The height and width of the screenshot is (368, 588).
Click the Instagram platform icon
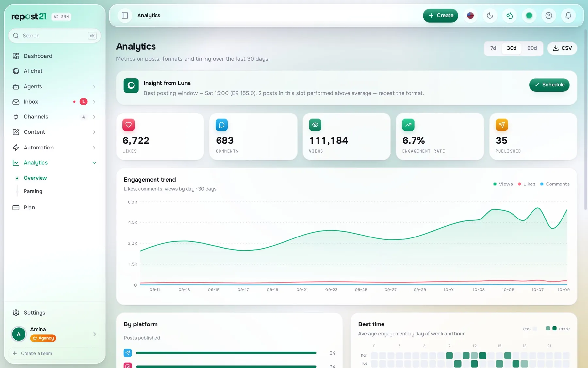point(128,366)
